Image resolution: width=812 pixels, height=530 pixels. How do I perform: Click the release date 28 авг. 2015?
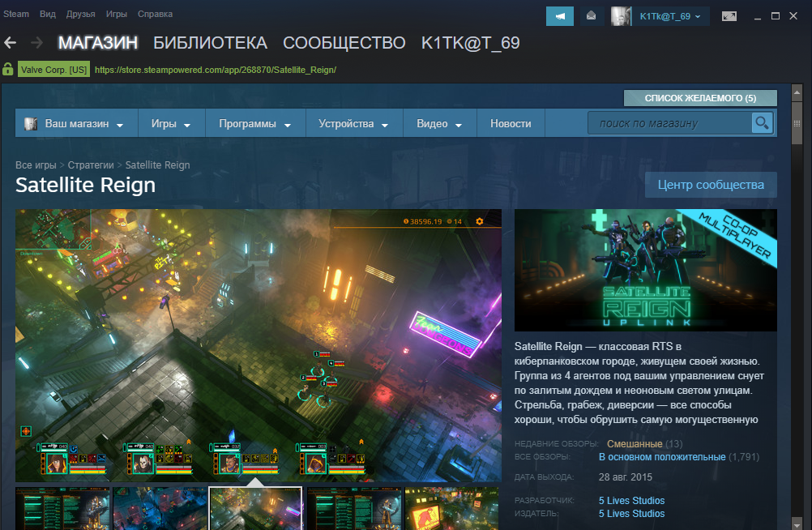[x=625, y=477]
